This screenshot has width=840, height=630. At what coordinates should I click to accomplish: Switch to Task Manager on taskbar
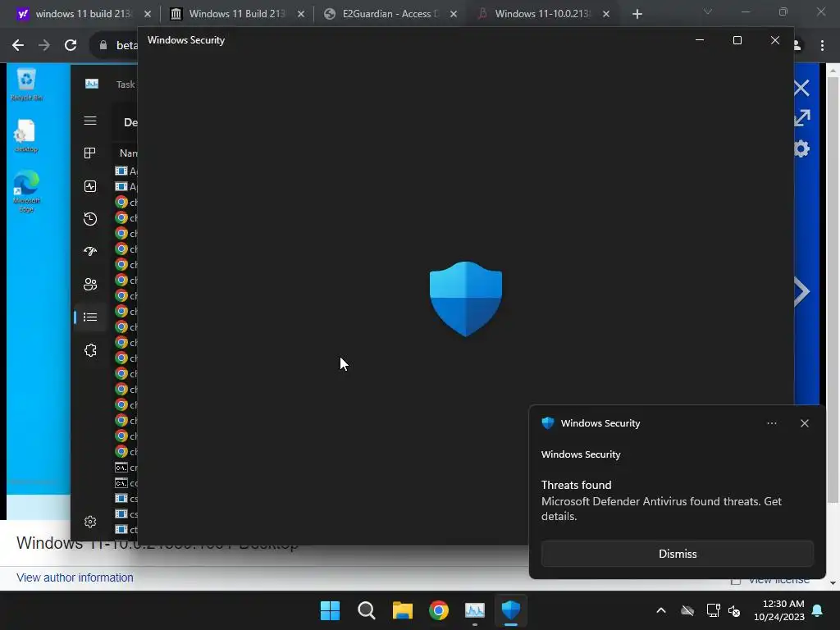click(x=475, y=610)
